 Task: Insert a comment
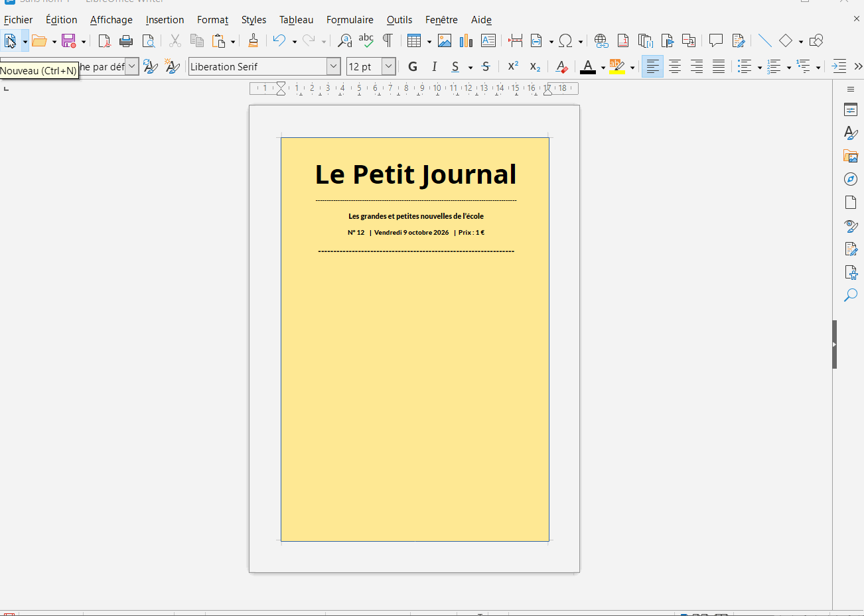(716, 41)
